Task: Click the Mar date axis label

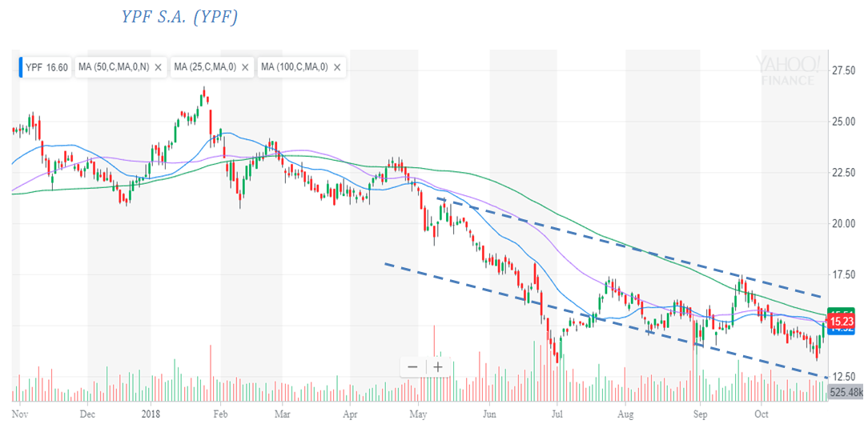Action: click(x=283, y=413)
